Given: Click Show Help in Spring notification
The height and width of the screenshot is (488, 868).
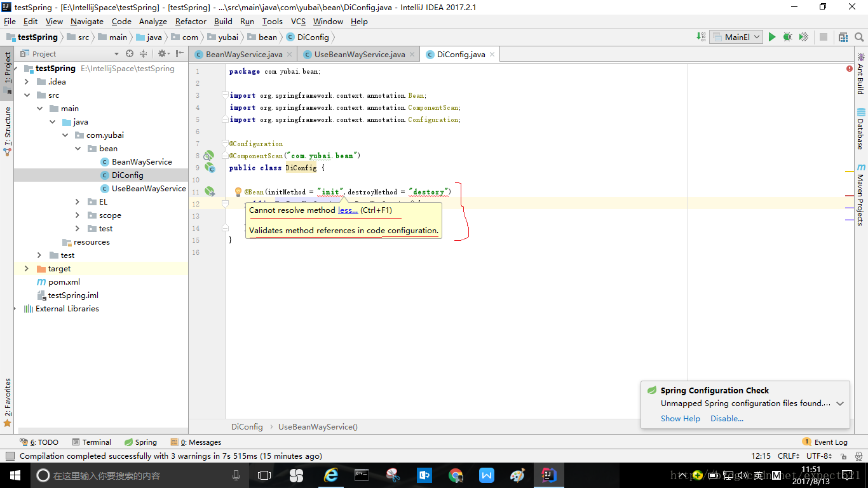Looking at the screenshot, I should 680,418.
